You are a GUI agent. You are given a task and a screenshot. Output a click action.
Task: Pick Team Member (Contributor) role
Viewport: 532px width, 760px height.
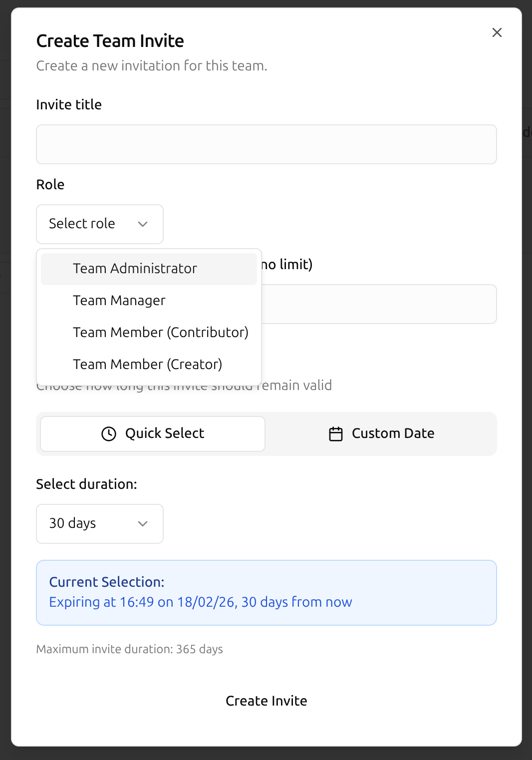(160, 333)
